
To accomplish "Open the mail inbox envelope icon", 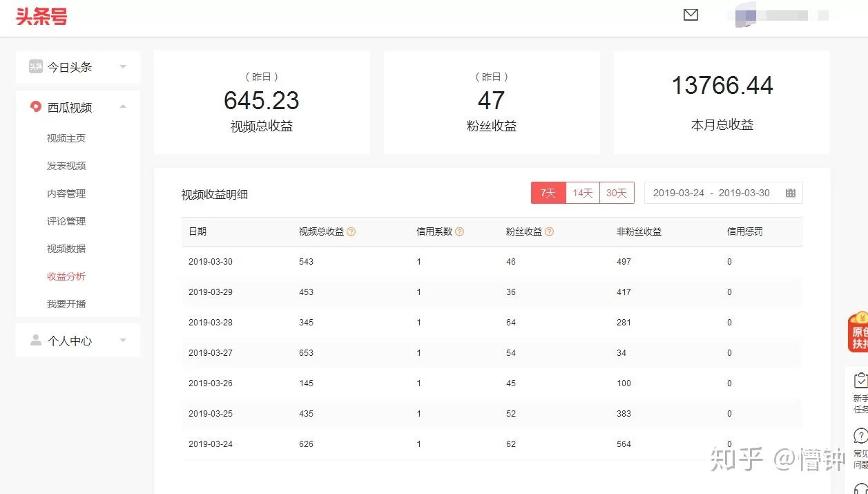I will (691, 15).
